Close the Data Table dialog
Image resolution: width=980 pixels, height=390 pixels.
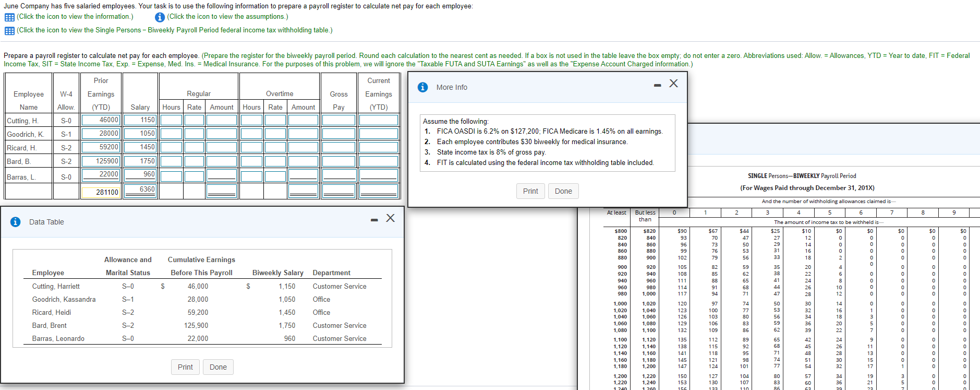390,218
